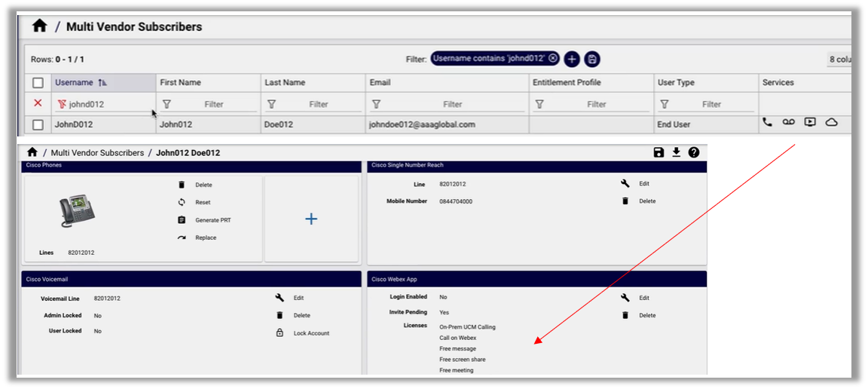Image resolution: width=868 pixels, height=389 pixels.
Task: Download subscriber data using download icon
Action: (677, 152)
